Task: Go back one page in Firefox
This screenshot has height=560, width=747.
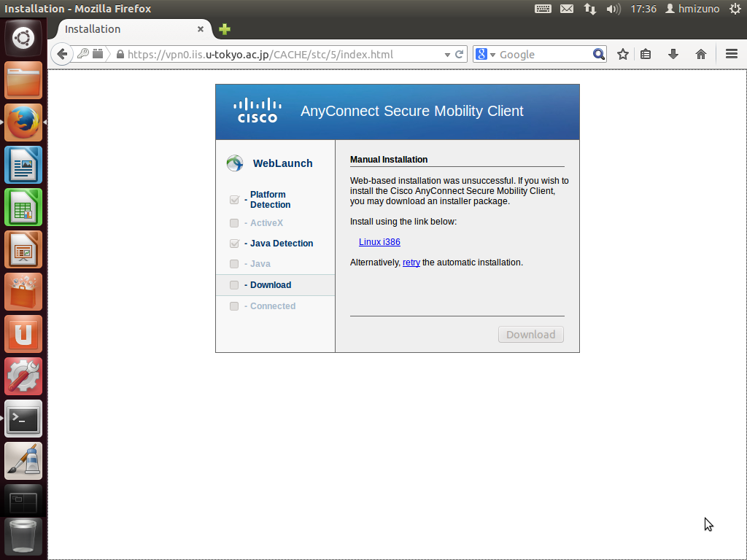Action: tap(62, 54)
